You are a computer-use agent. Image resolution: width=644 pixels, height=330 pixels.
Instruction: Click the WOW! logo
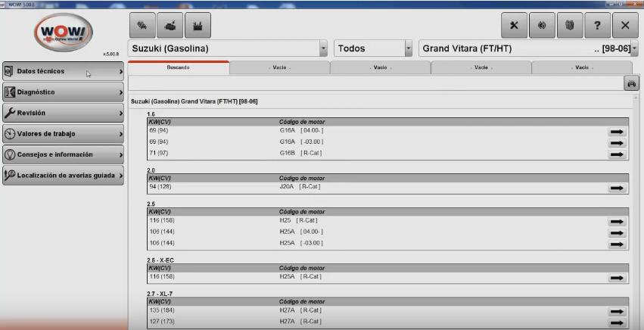[x=64, y=32]
